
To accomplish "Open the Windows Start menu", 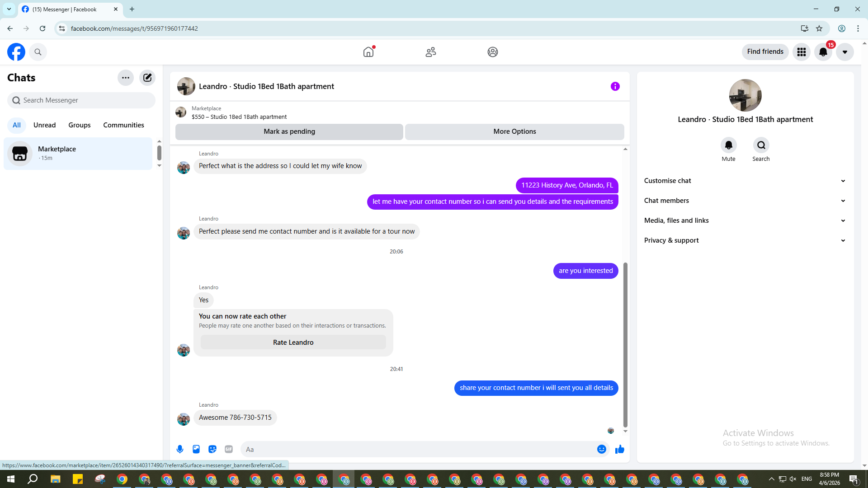I will 11,479.
